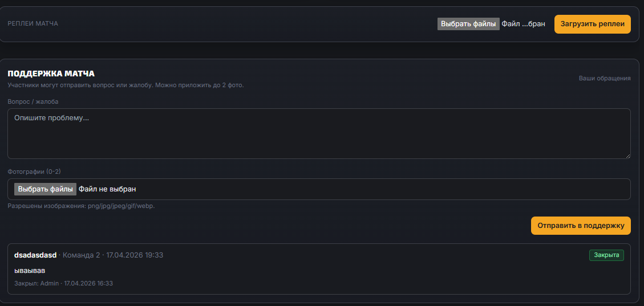This screenshot has height=306, width=644.
Task: Select the dsadasdasd ticket author name
Action: tap(35, 255)
